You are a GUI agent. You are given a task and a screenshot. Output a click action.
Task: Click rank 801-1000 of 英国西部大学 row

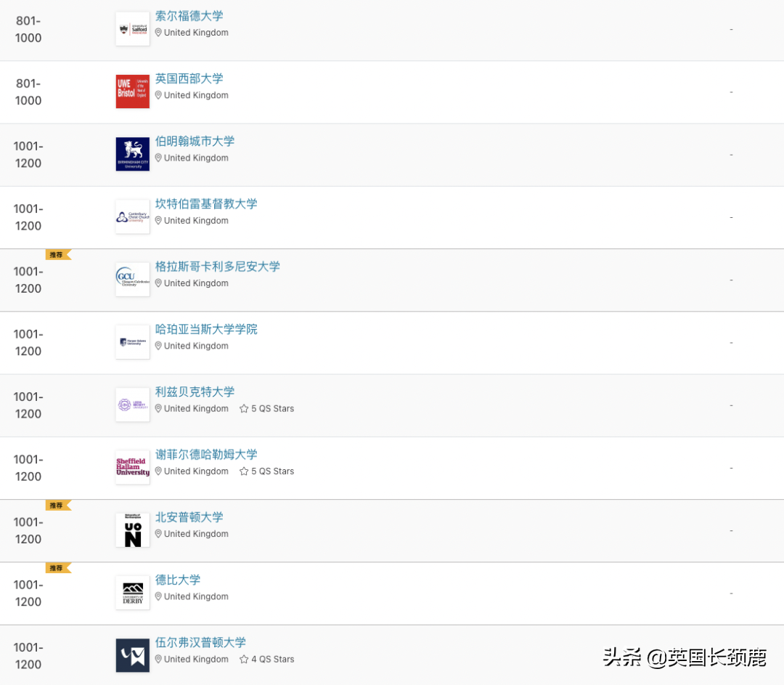28,92
